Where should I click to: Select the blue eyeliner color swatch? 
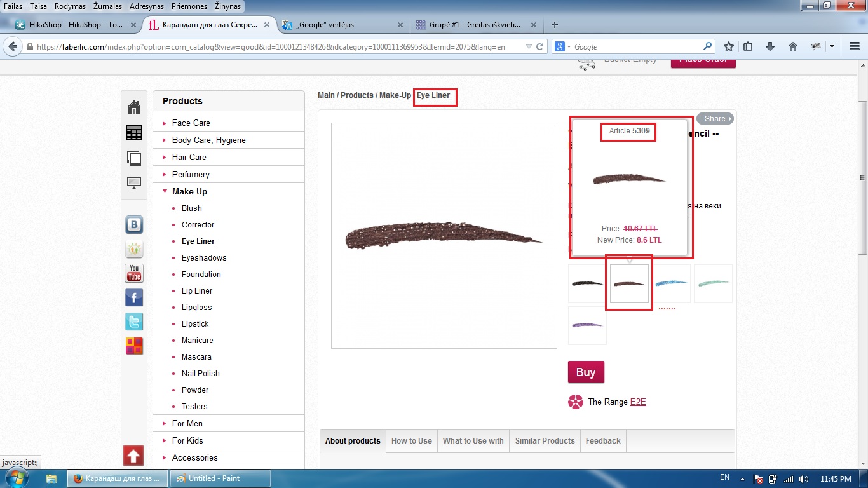[672, 283]
